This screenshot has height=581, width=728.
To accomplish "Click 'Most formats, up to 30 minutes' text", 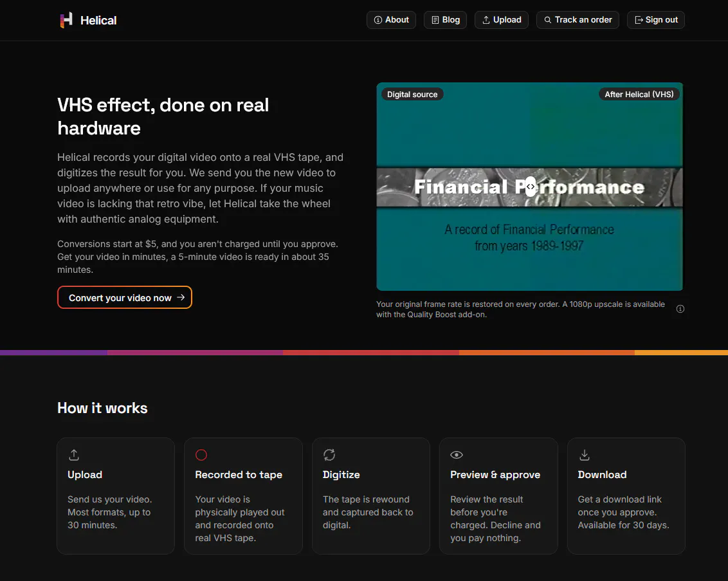I will 109,519.
